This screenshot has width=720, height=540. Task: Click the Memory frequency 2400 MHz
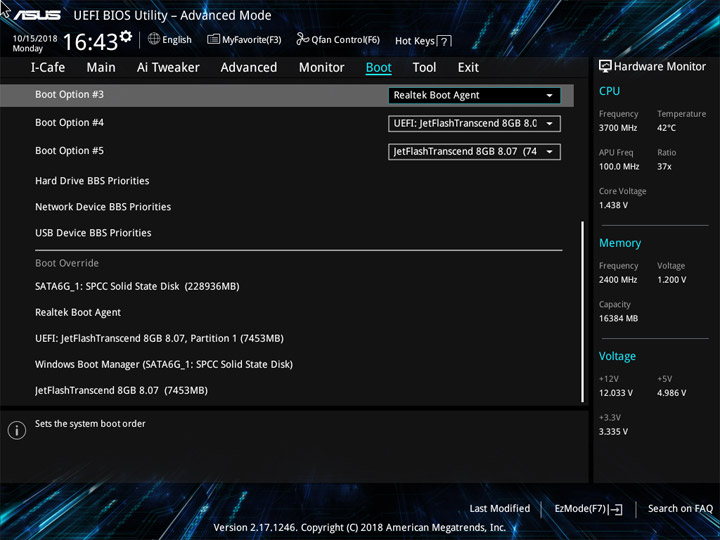pyautogui.click(x=618, y=280)
